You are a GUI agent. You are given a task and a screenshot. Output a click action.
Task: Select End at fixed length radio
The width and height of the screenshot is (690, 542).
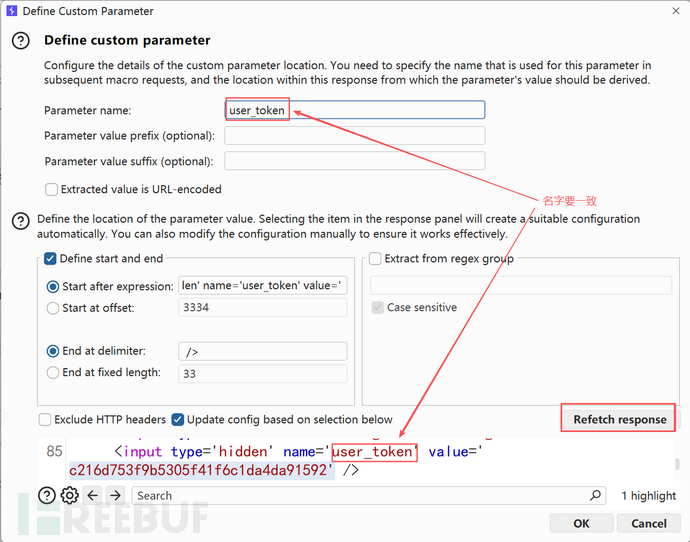[53, 373]
